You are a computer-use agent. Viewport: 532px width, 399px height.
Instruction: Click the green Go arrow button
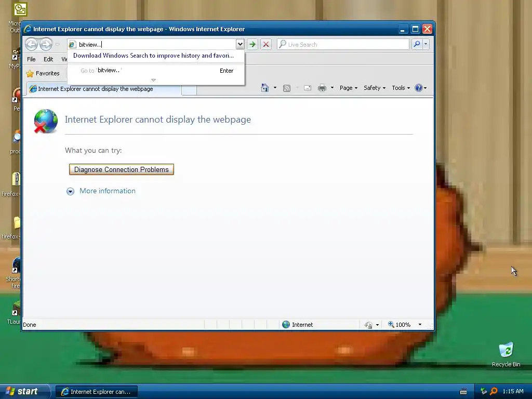click(x=252, y=44)
